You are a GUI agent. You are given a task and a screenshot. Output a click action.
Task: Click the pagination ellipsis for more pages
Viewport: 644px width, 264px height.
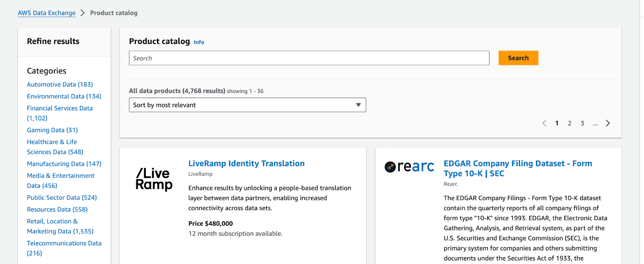pyautogui.click(x=595, y=124)
